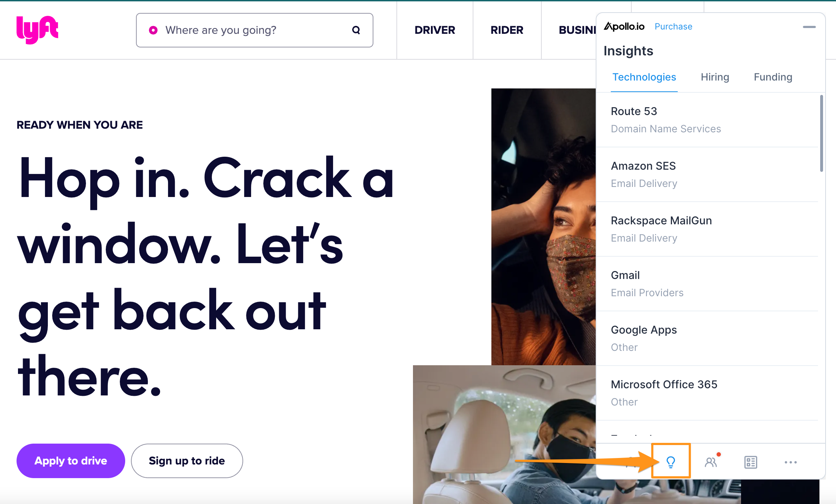Open the company list icon

[751, 462]
